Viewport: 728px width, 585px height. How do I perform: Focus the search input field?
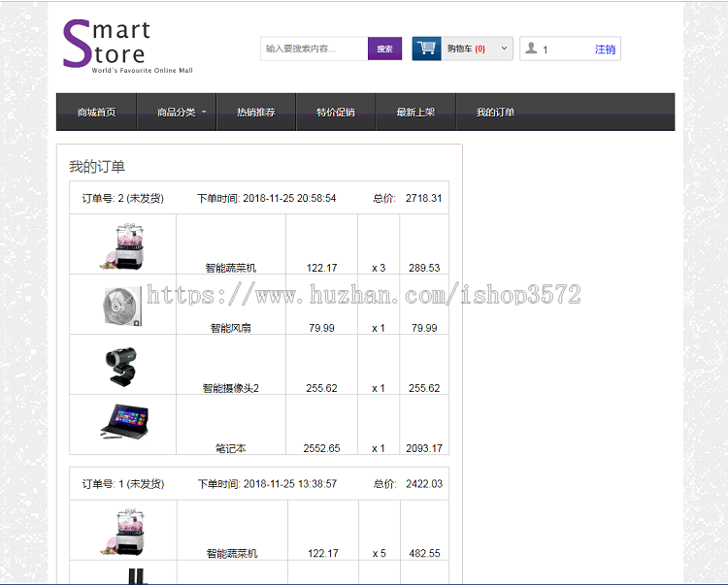click(314, 49)
